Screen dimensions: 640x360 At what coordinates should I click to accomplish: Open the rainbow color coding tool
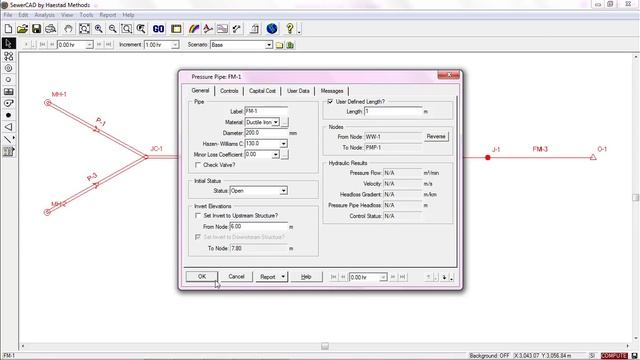click(194, 29)
